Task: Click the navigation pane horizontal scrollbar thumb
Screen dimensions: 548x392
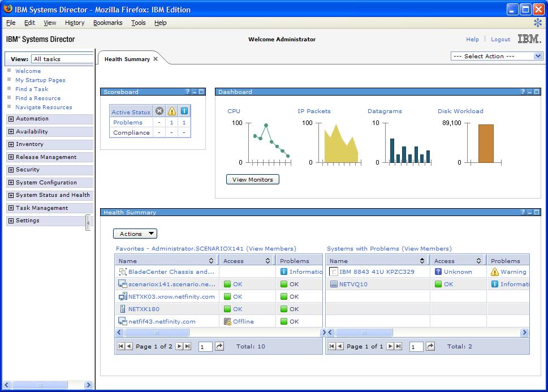Action: pos(40,385)
